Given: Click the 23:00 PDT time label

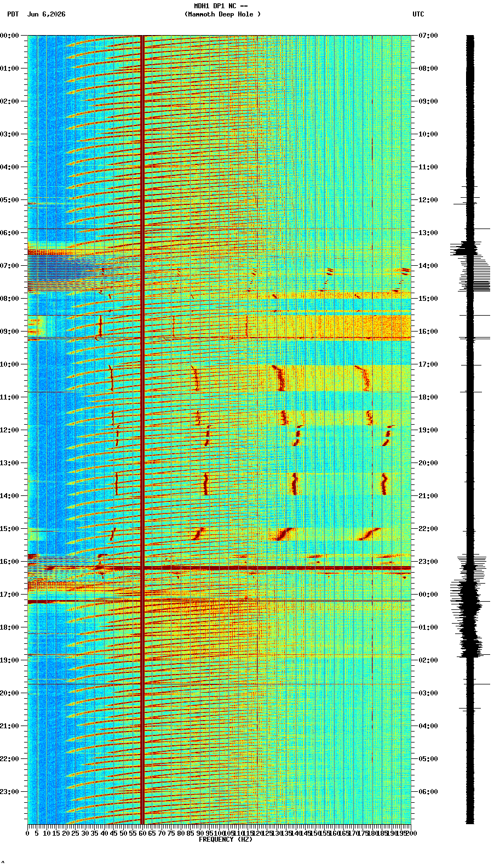Looking at the screenshot, I should coord(9,792).
